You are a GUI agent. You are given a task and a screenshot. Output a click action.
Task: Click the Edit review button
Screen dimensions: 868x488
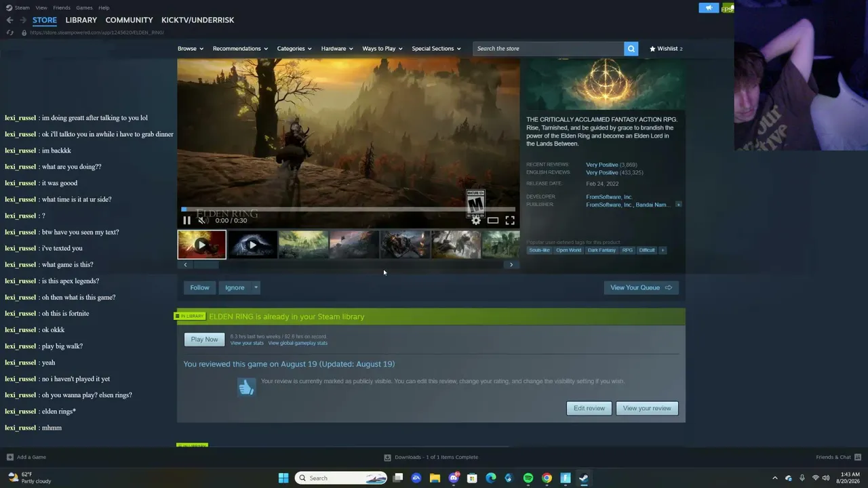point(589,408)
